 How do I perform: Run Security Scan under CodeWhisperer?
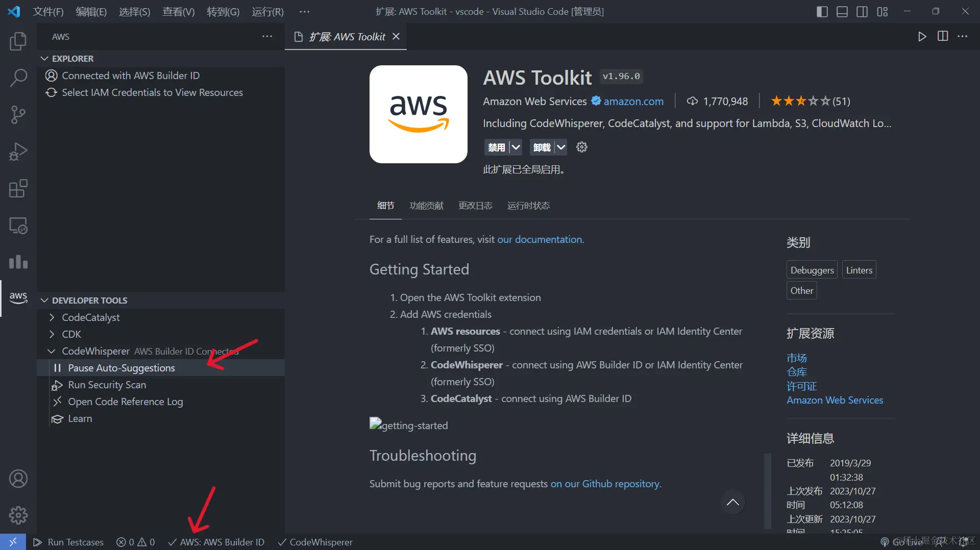[161, 385]
